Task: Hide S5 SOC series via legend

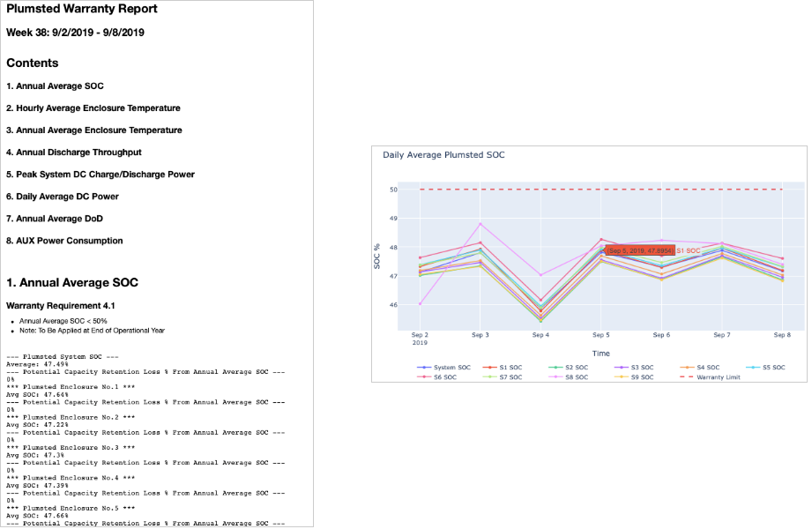Action: pos(765,368)
